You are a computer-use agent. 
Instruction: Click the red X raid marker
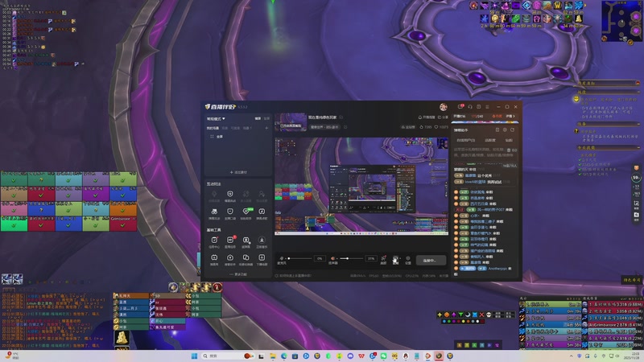(x=481, y=315)
